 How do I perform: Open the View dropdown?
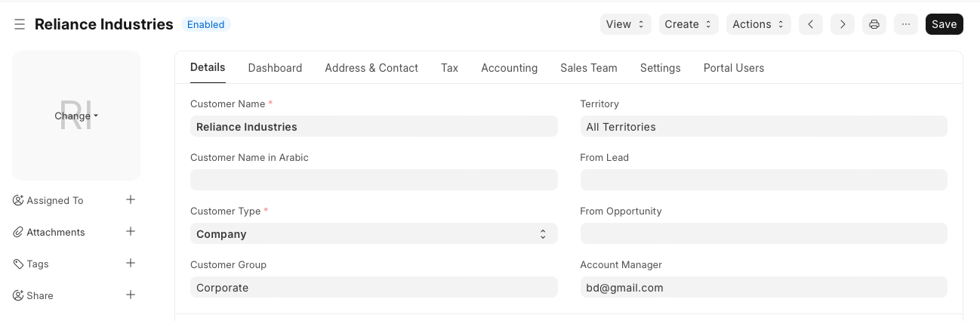point(626,24)
